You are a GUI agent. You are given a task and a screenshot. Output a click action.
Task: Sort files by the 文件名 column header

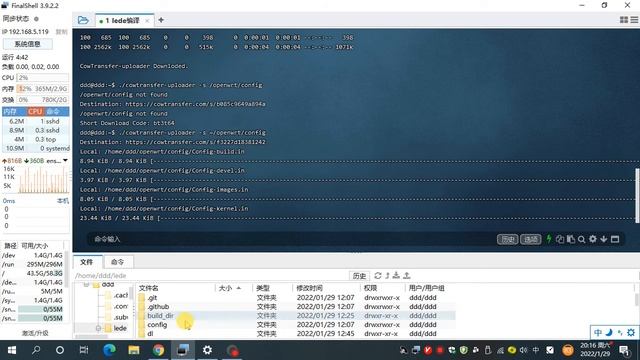tap(176, 288)
